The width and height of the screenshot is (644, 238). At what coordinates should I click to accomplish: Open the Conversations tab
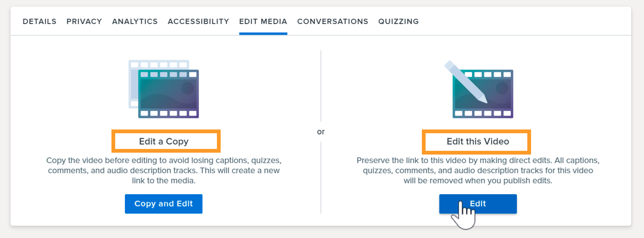pyautogui.click(x=333, y=21)
